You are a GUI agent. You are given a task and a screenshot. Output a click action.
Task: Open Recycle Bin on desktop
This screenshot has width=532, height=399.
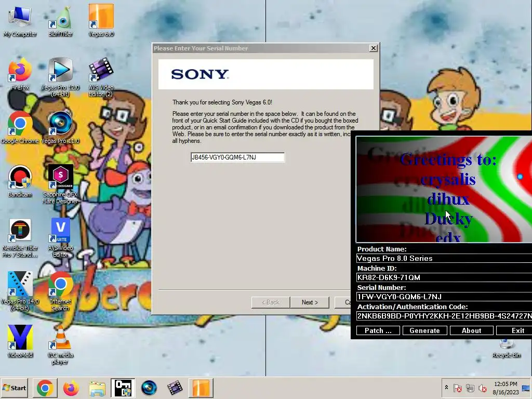[506, 348]
